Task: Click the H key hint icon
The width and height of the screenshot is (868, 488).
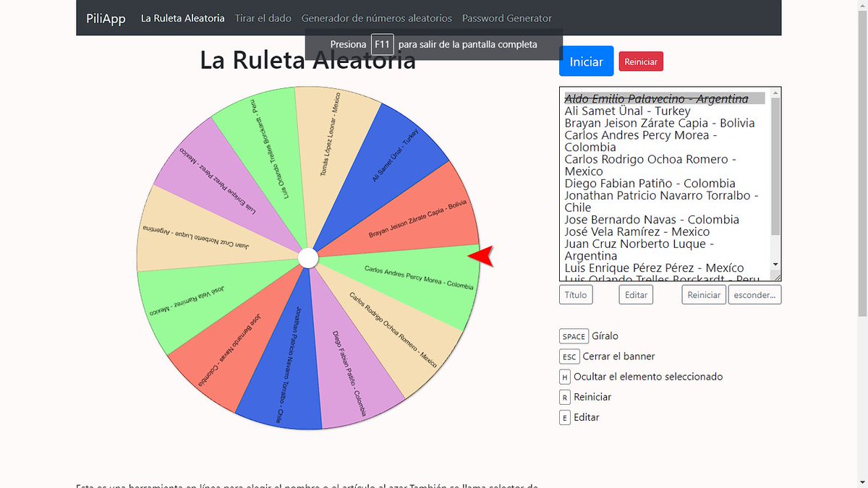Action: click(565, 377)
